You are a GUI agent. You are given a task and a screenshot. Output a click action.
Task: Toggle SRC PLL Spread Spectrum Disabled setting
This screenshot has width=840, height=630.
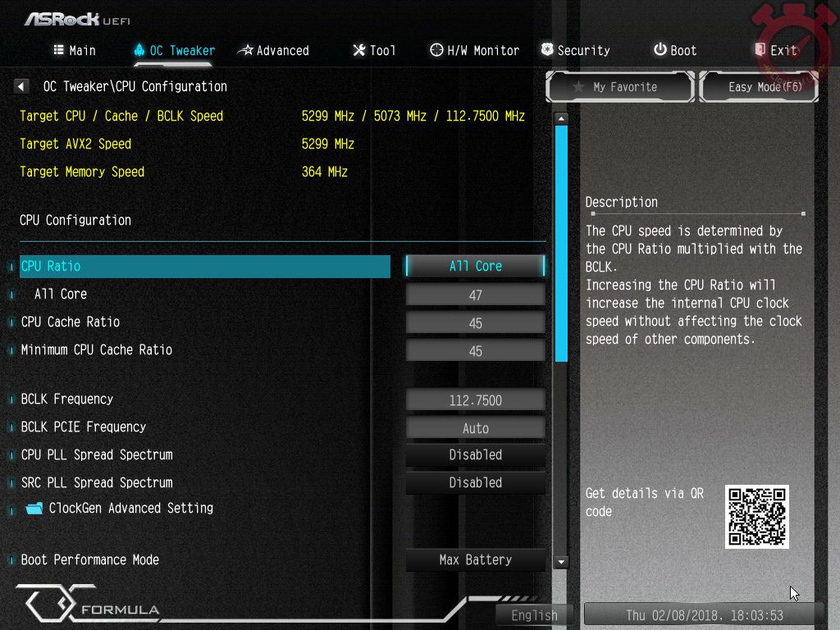tap(475, 483)
